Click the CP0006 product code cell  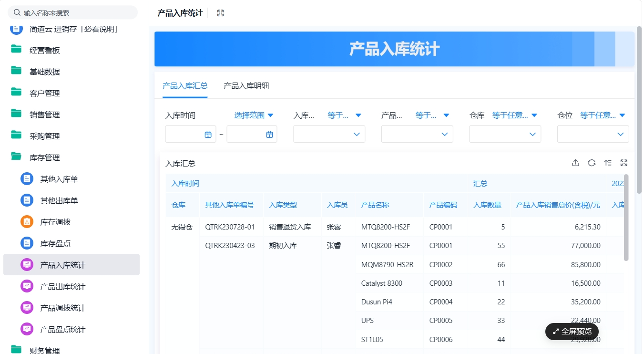(441, 339)
